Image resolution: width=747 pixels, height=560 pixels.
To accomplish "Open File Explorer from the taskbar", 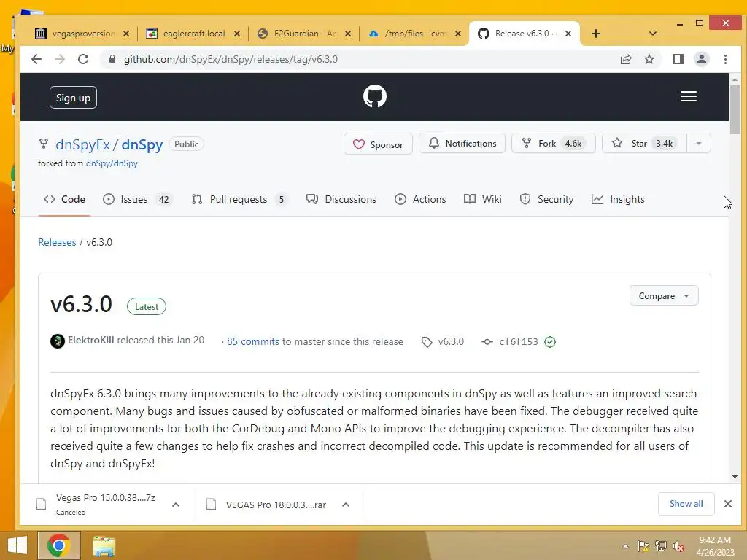I will [x=104, y=545].
